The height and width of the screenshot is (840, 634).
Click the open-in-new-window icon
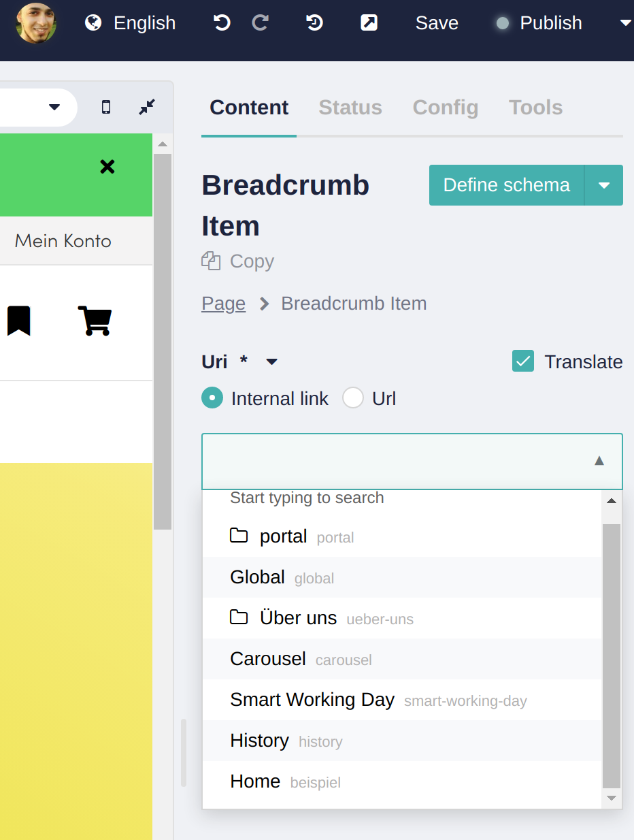(x=368, y=22)
